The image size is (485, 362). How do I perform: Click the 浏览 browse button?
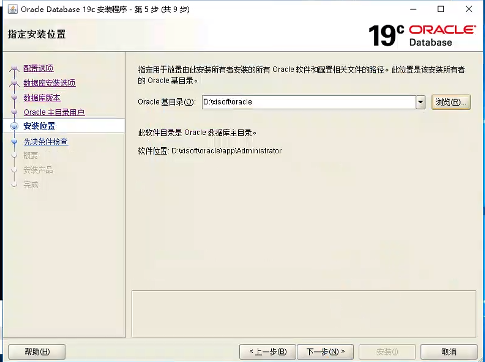pyautogui.click(x=451, y=102)
